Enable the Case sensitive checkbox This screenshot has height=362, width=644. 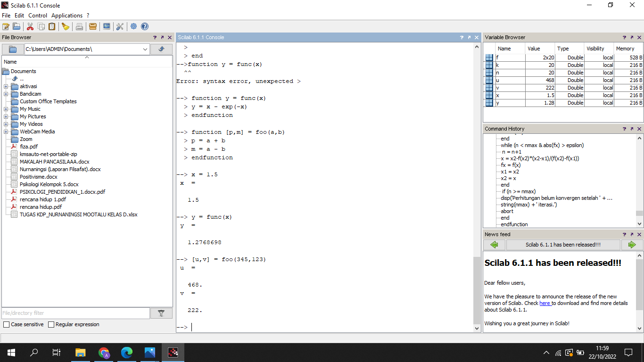(x=6, y=324)
